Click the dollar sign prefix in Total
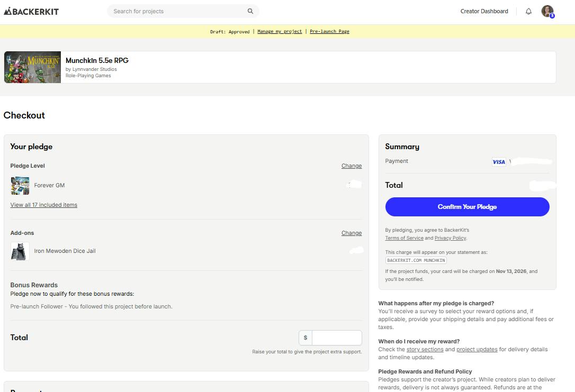The width and height of the screenshot is (575, 392). (306, 338)
